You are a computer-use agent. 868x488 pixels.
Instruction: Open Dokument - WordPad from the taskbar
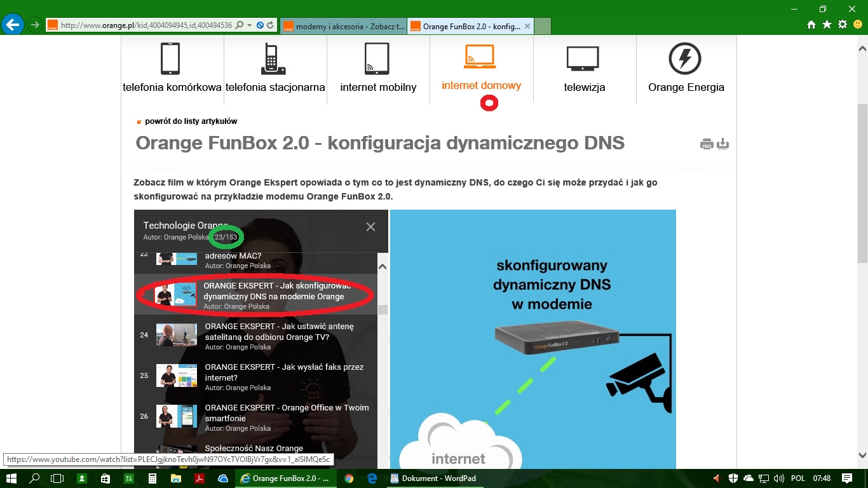pos(432,478)
